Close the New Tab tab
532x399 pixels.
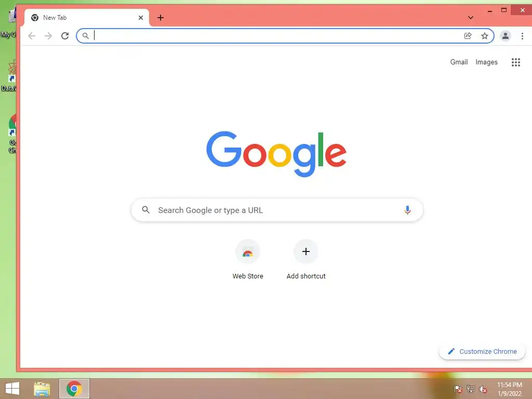click(140, 18)
